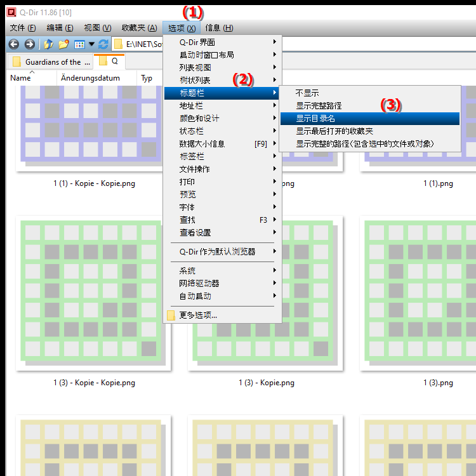Expand the 预览 submenu
The width and height of the screenshot is (476, 476).
[223, 194]
